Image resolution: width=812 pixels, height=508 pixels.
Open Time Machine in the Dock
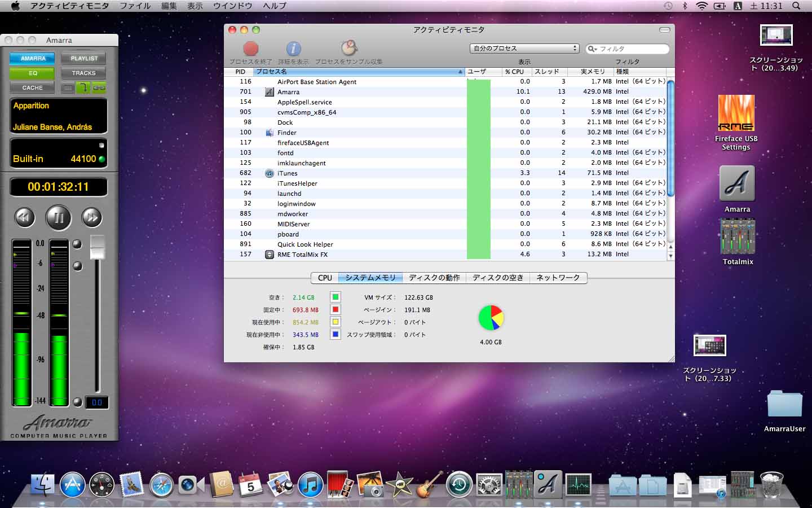click(459, 484)
